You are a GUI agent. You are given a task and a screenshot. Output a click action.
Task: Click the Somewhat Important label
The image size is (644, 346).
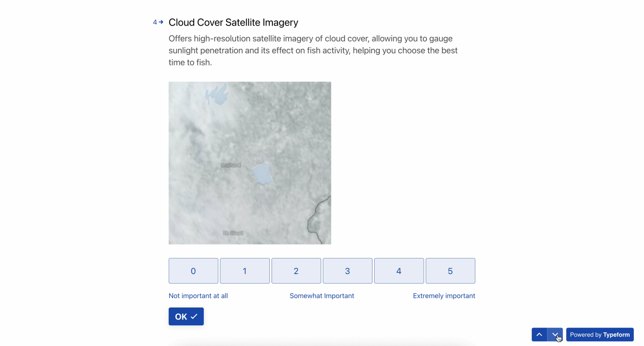coord(322,296)
